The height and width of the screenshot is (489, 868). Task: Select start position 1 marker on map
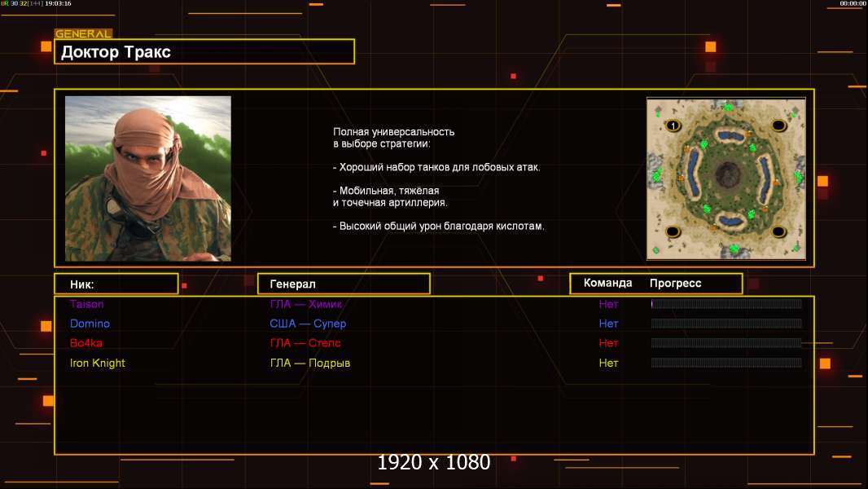(673, 126)
